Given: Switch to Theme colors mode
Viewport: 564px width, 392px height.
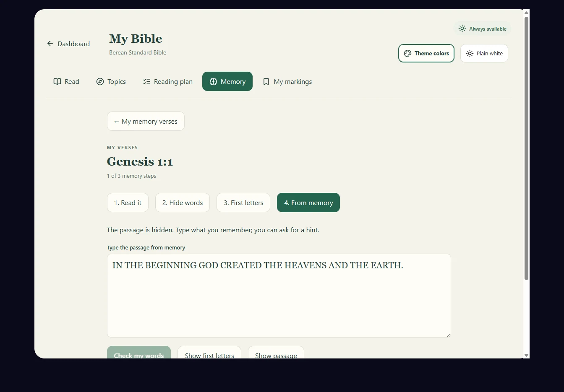Looking at the screenshot, I should 426,53.
